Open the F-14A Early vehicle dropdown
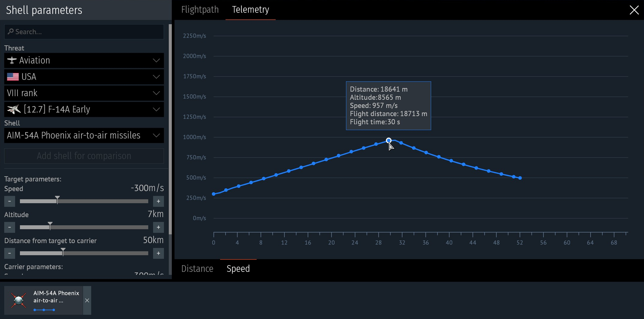Image resolution: width=644 pixels, height=319 pixels. point(84,109)
